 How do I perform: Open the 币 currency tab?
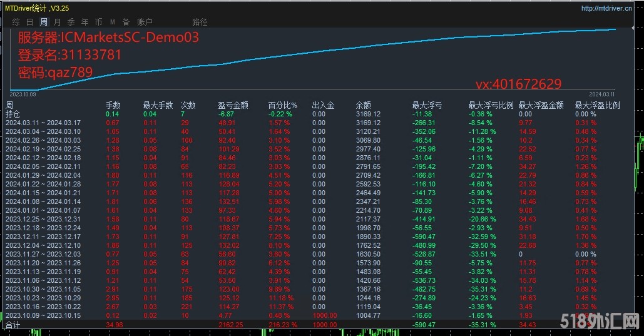coord(98,22)
